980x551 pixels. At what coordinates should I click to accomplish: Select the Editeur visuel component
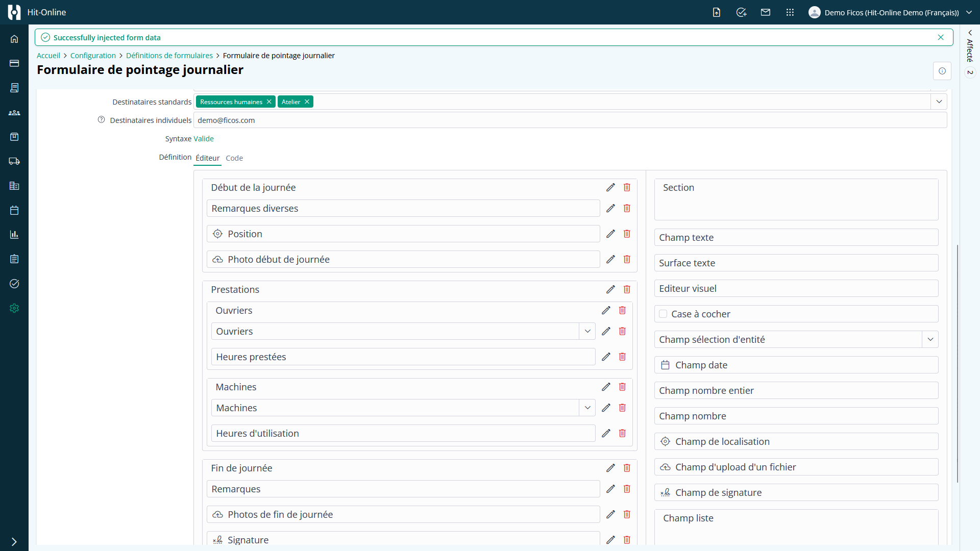click(796, 289)
